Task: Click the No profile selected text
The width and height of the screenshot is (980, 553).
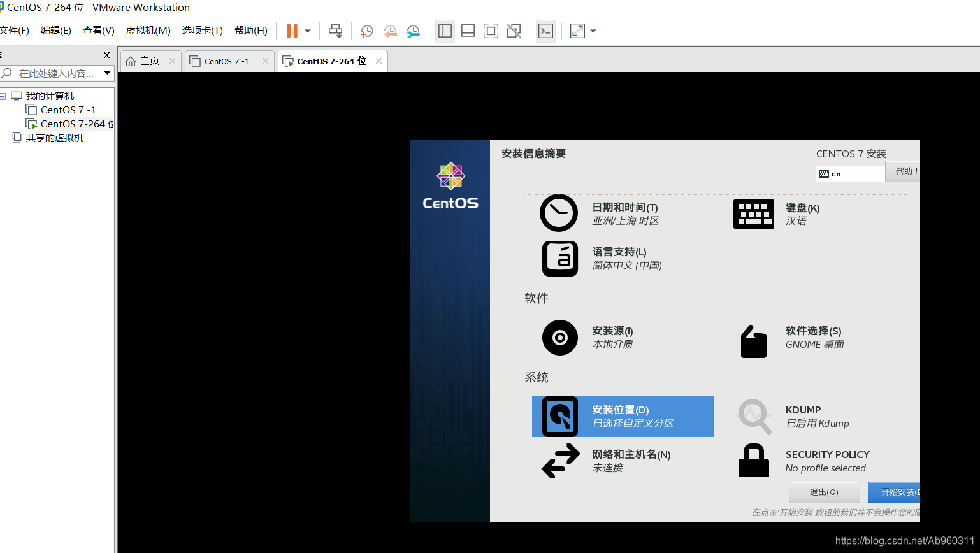Action: (826, 468)
